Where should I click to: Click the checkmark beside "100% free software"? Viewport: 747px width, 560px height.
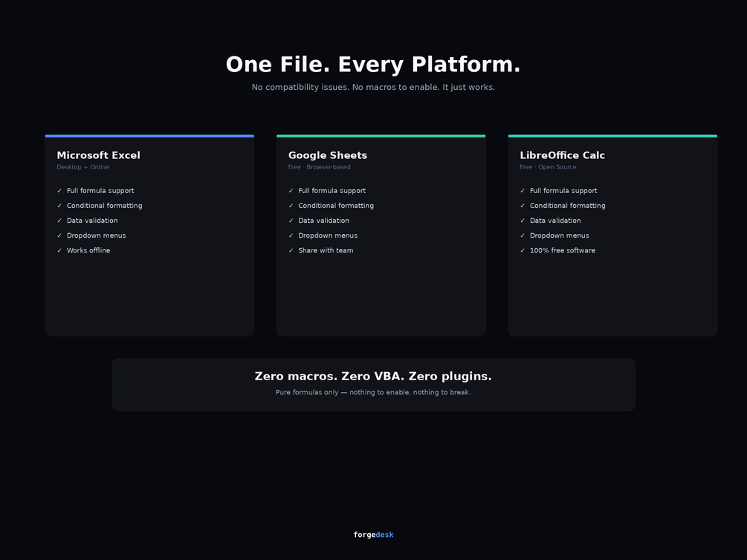click(x=523, y=250)
